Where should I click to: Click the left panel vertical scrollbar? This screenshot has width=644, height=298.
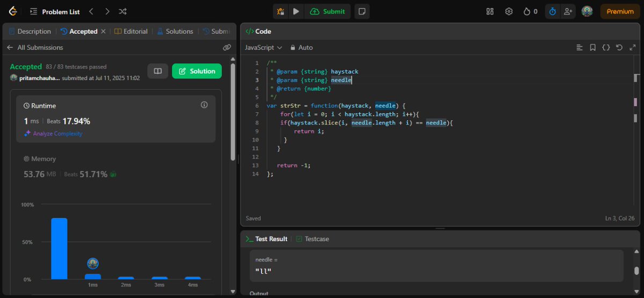point(232,113)
